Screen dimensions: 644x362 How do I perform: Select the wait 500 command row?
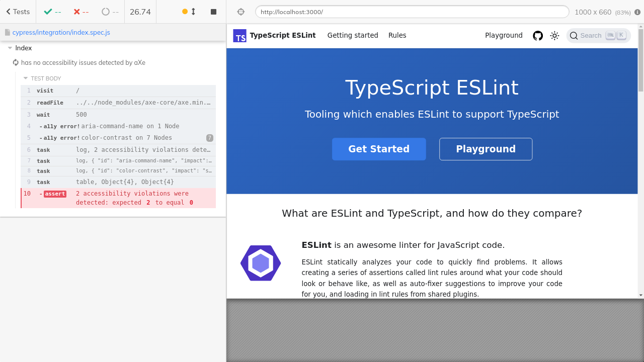[118, 115]
